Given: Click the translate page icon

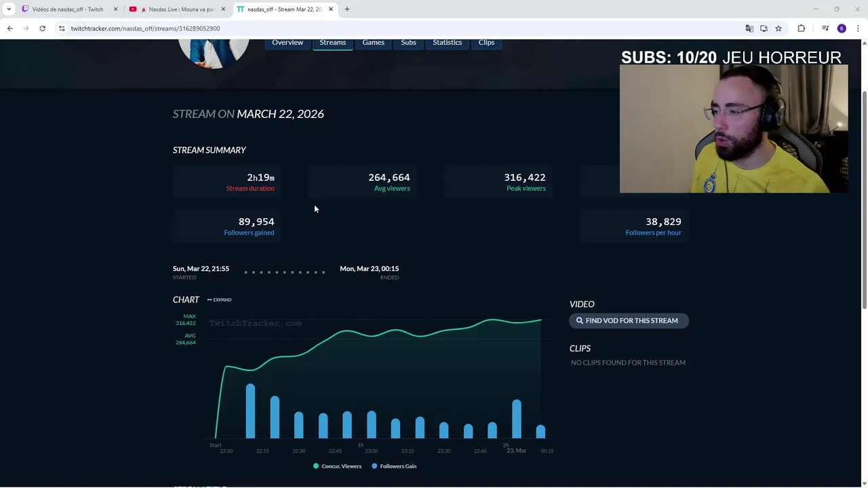Looking at the screenshot, I should click(749, 28).
